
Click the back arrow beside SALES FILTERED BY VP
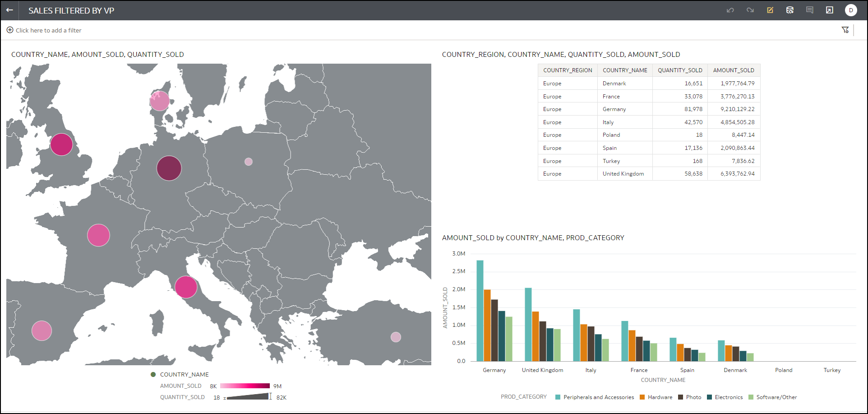(x=9, y=10)
